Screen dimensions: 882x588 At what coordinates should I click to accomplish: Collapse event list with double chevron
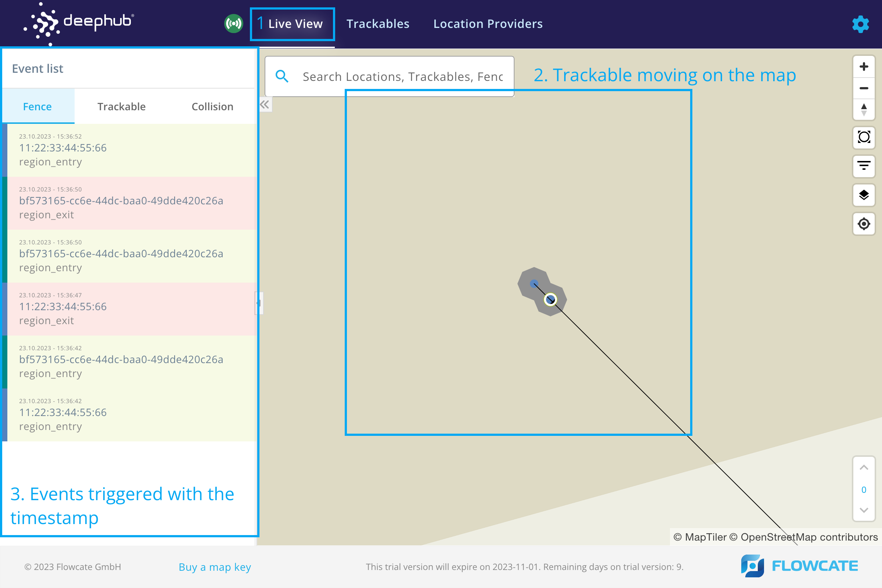(265, 105)
